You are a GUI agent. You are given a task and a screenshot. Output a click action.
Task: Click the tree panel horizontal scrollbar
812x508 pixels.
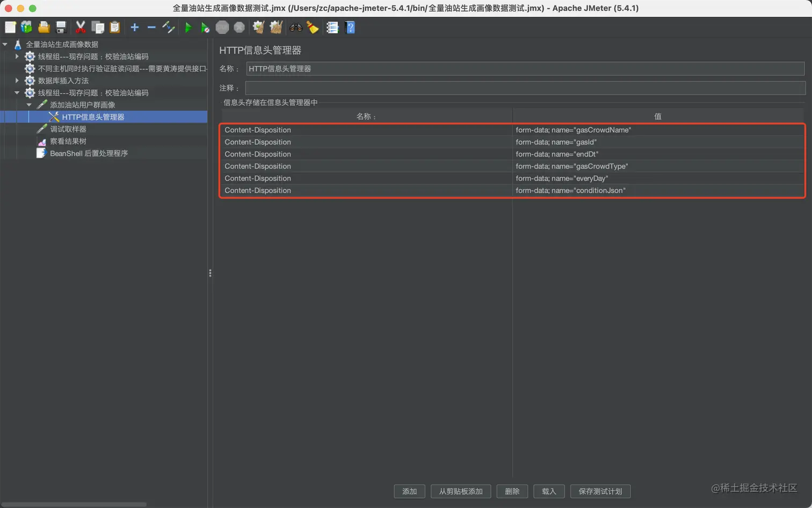(74, 504)
